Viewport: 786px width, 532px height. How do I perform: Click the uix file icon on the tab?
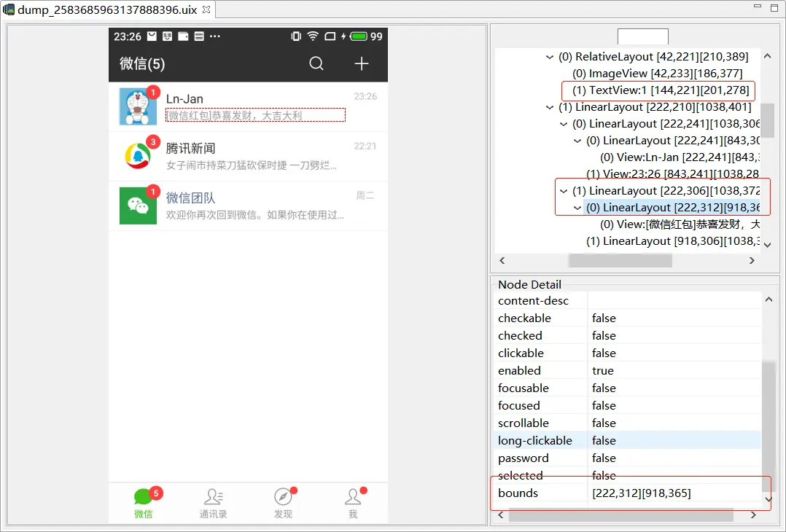(9, 9)
